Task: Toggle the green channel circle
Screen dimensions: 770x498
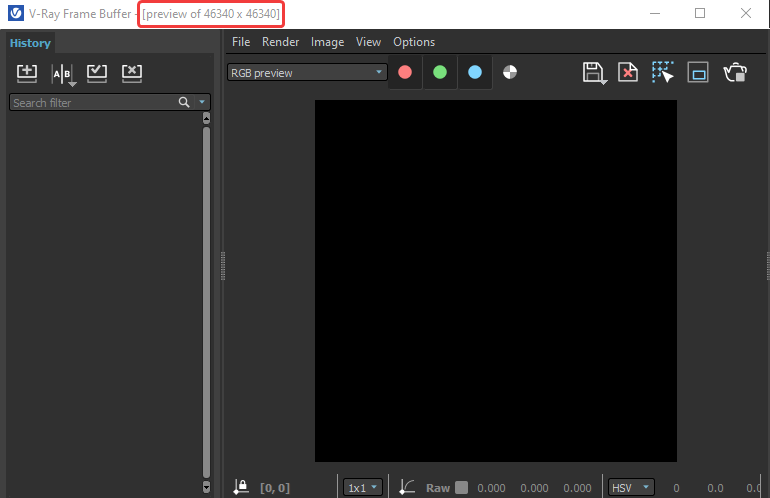Action: (440, 72)
